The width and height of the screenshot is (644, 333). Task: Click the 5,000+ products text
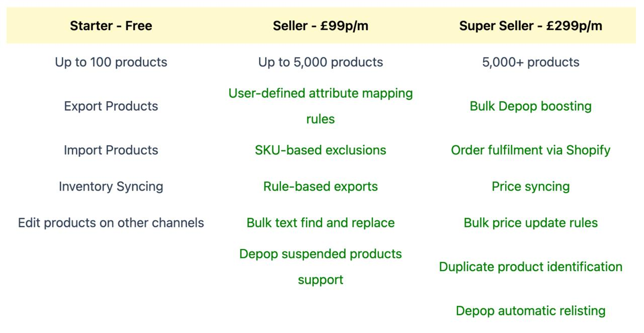pyautogui.click(x=530, y=62)
